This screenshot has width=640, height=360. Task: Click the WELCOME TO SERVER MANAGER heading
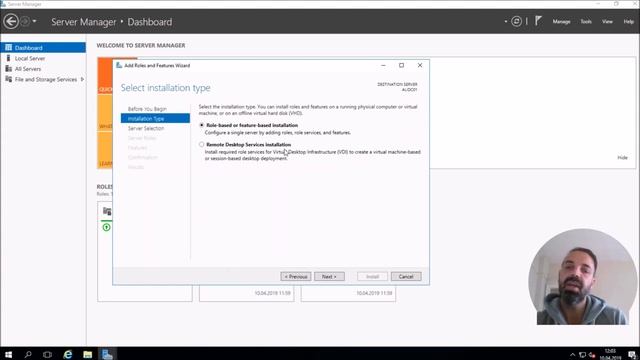(x=141, y=45)
